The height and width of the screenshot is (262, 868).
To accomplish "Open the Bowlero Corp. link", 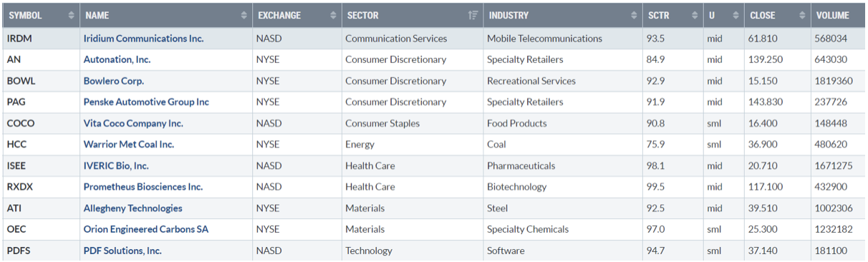I will pyautogui.click(x=113, y=81).
